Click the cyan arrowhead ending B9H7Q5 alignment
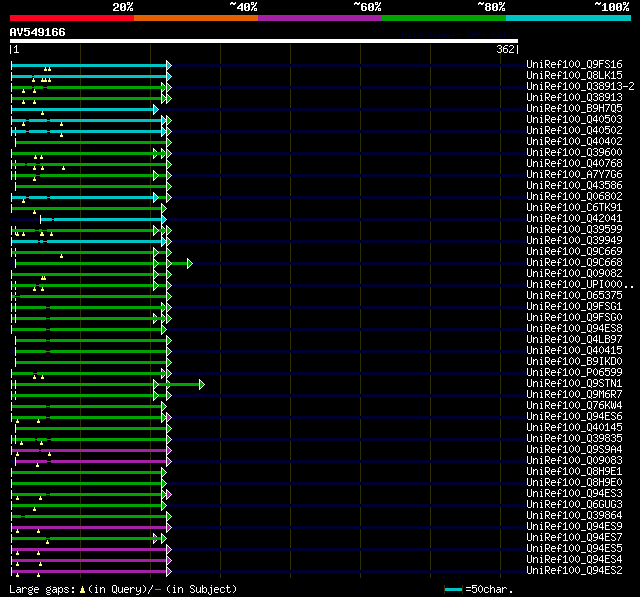The height and width of the screenshot is (597, 640). [x=156, y=109]
